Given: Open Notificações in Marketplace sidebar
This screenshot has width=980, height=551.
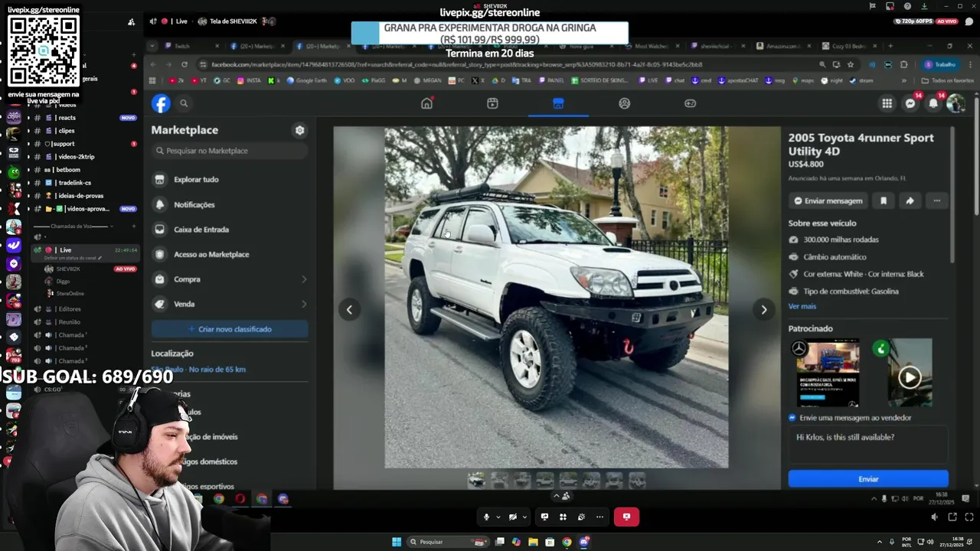Looking at the screenshot, I should (x=230, y=204).
